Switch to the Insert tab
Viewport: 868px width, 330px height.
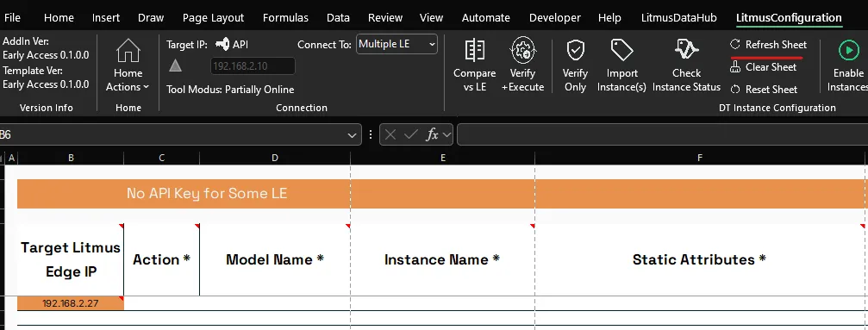(x=106, y=18)
